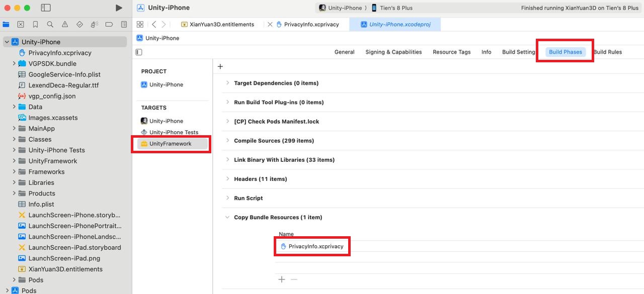Switch to the Build Settings tab
The height and width of the screenshot is (294, 644).
(518, 51)
